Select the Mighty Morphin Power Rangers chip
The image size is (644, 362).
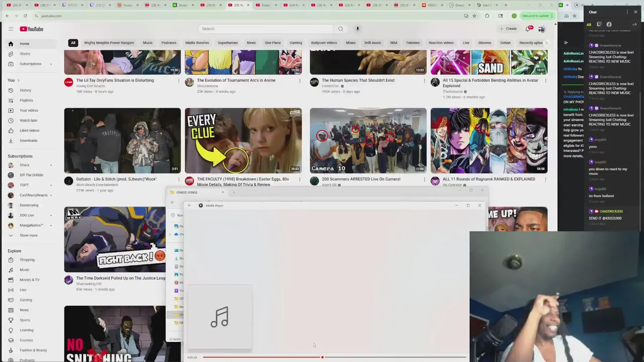click(109, 43)
